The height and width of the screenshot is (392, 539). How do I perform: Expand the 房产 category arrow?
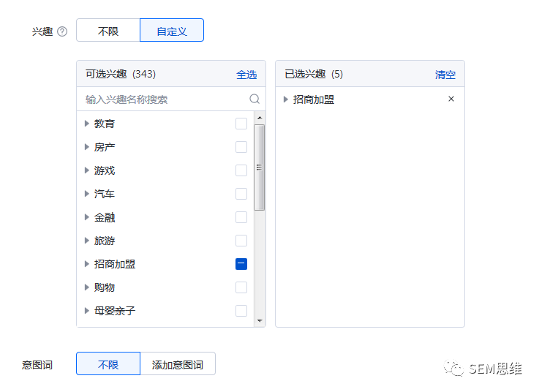click(x=87, y=147)
